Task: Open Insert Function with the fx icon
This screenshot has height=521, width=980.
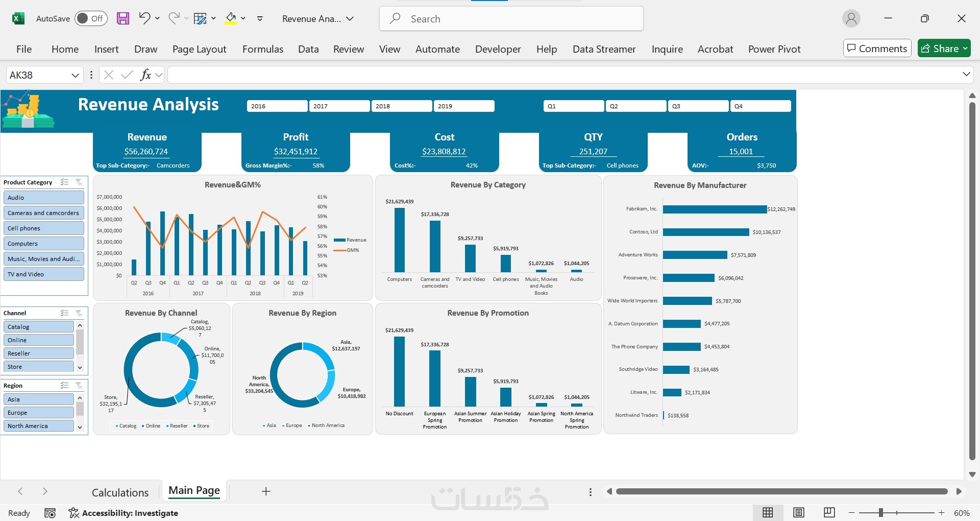Action: point(145,75)
